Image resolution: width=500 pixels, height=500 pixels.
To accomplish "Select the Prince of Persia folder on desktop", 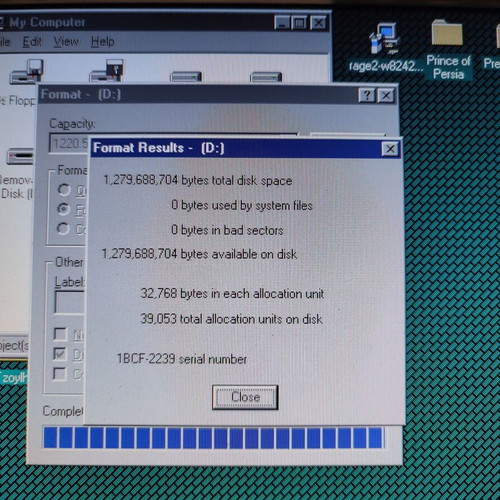I will (x=448, y=49).
